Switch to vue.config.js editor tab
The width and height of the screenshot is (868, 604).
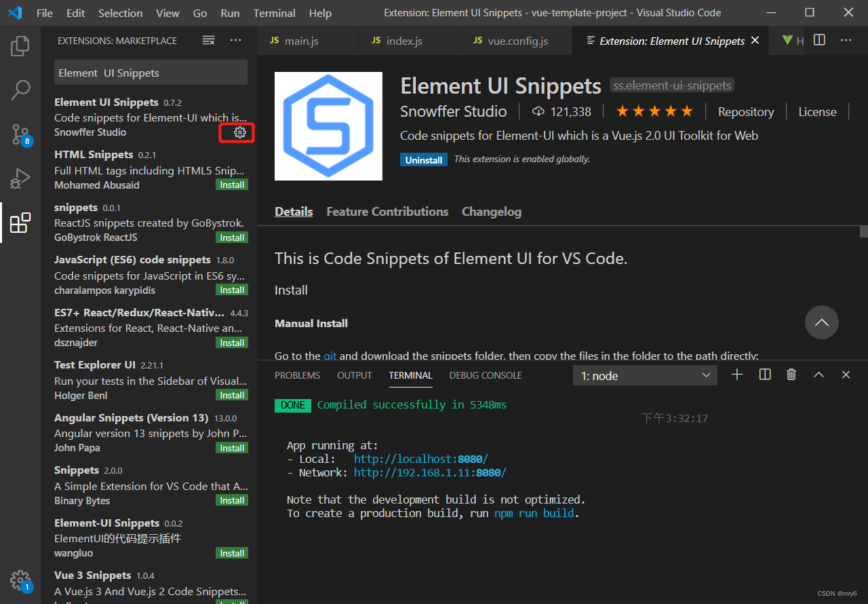(516, 41)
